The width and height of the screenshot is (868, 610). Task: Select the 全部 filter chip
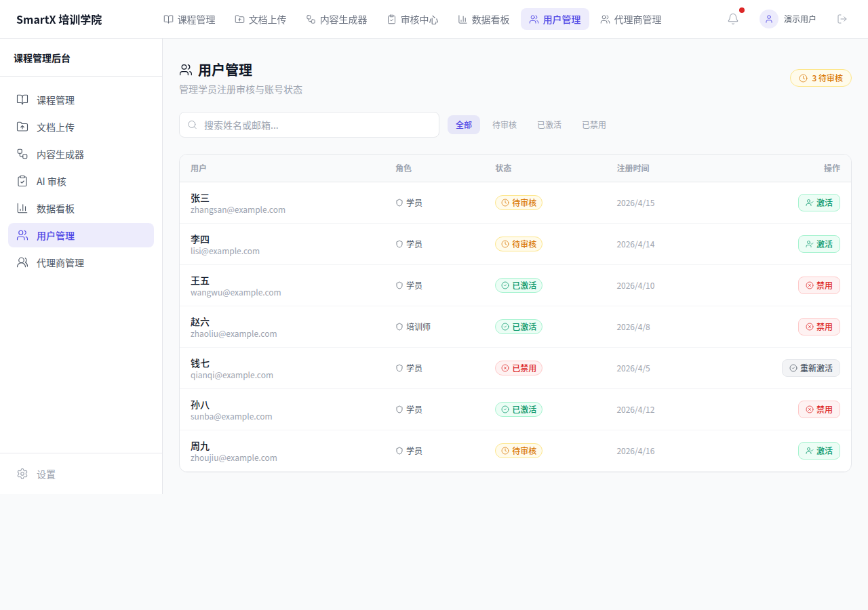(463, 125)
